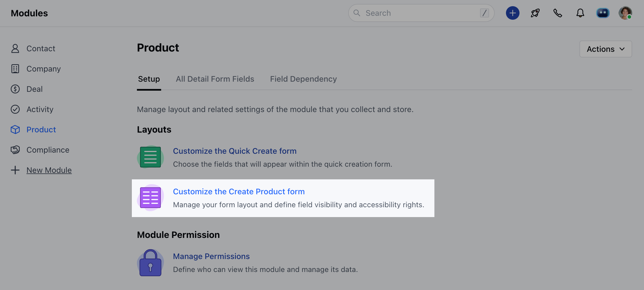Click the phone icon in the top bar

558,13
